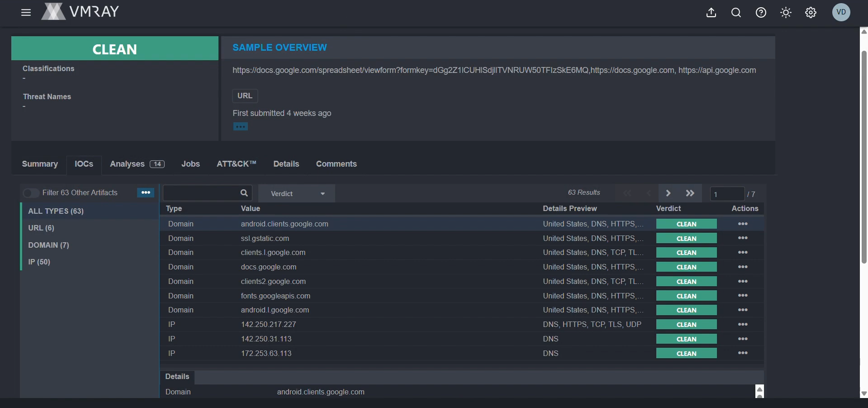Click the sample URL text in overview
Screen dimensions: 868x408
pos(494,70)
